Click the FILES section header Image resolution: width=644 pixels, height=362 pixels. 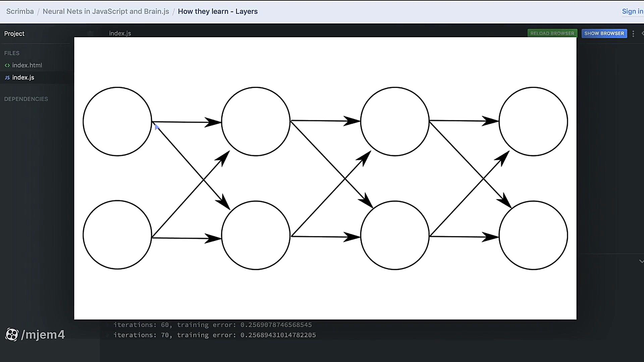(12, 53)
